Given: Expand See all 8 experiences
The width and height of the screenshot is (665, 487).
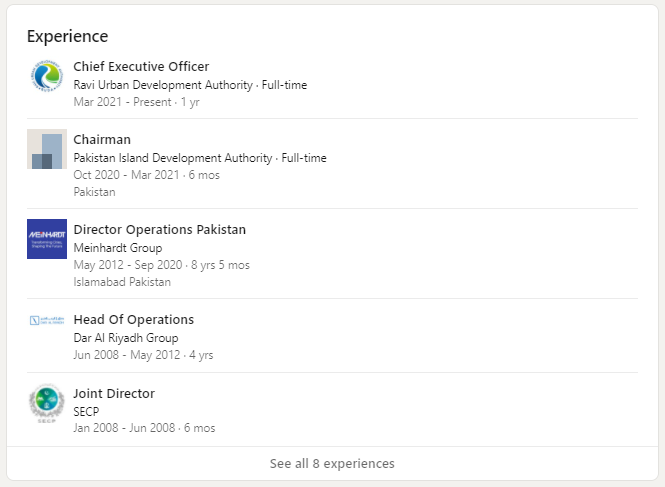Looking at the screenshot, I should click(x=332, y=463).
